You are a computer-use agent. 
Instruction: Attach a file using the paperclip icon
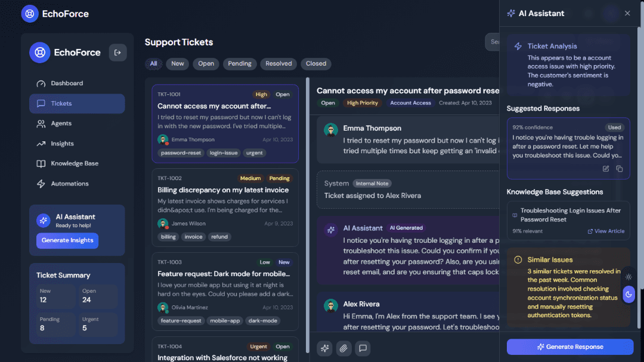click(343, 348)
